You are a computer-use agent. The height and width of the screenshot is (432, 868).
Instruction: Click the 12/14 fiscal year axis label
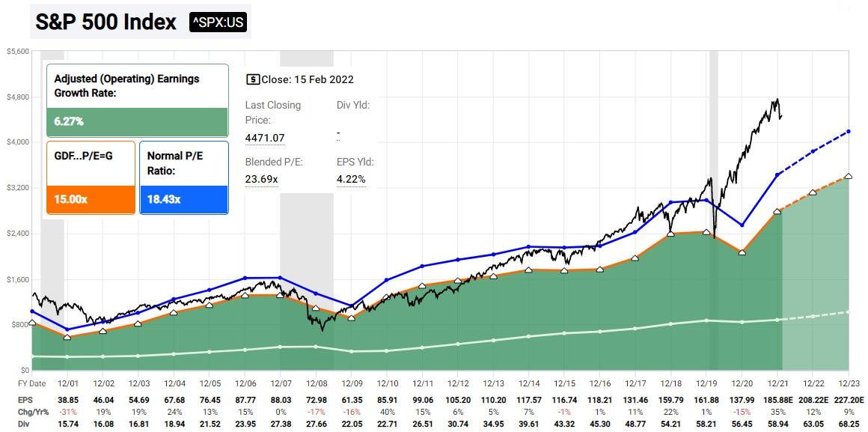(529, 383)
